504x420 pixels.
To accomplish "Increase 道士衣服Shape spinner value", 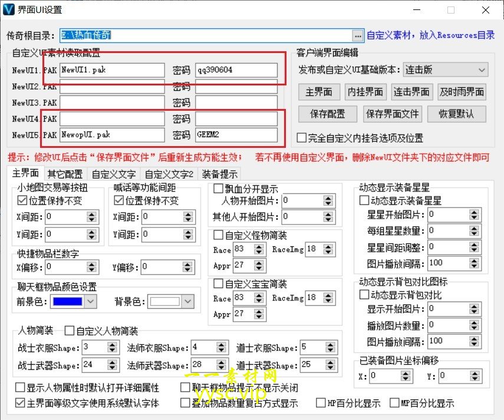I will (x=331, y=345).
